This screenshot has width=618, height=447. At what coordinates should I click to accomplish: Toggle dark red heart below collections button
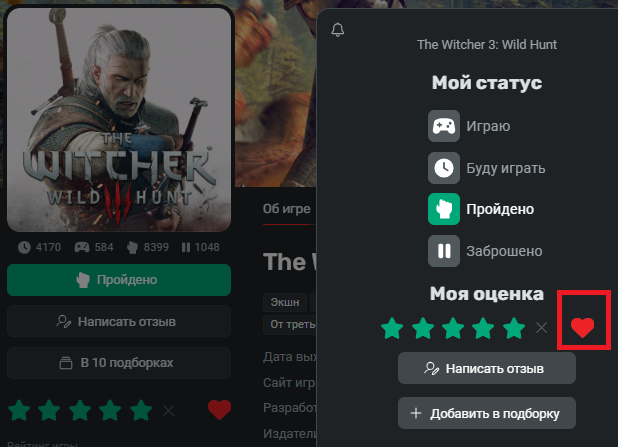coord(220,410)
